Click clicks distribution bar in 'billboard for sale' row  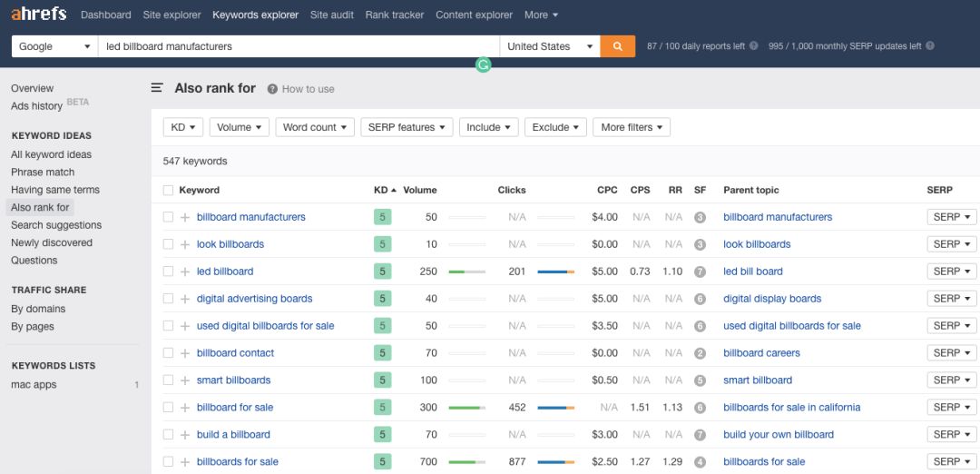point(555,408)
